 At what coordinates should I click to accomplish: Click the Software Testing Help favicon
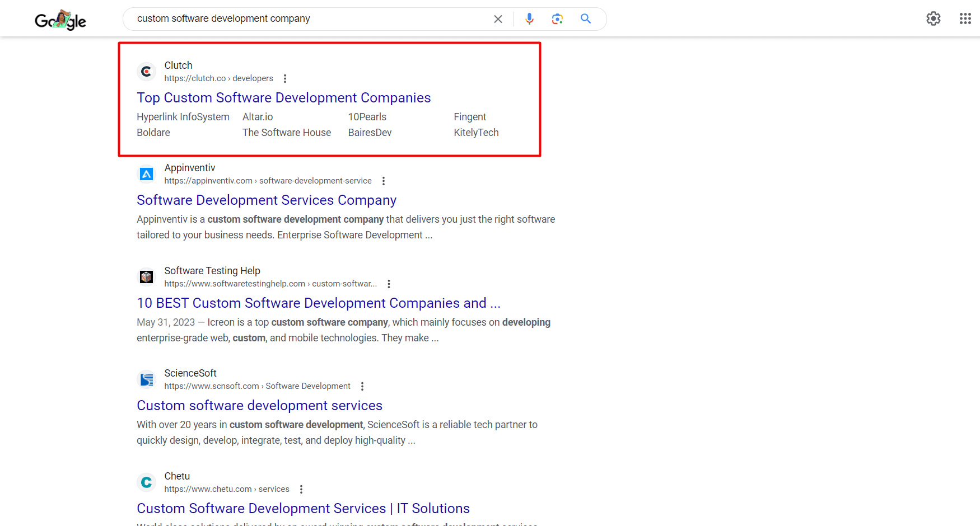147,277
